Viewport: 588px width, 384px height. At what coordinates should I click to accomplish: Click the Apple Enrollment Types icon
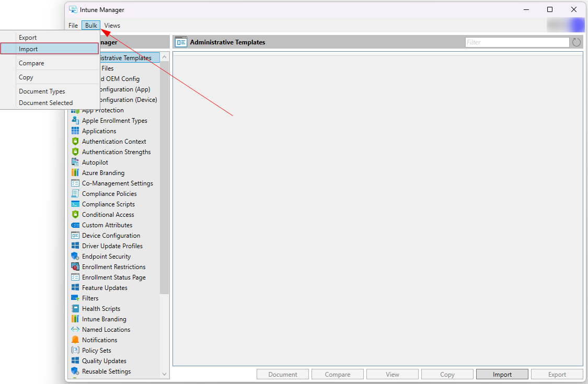tap(75, 120)
